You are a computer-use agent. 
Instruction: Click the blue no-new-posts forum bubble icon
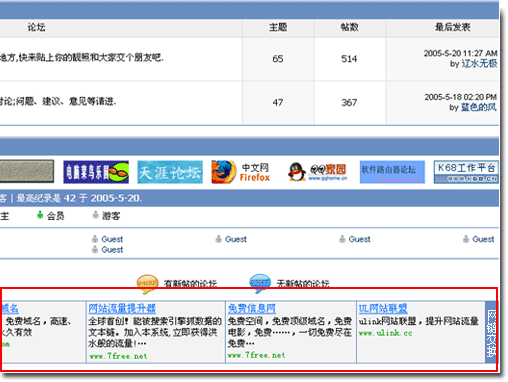tap(260, 284)
